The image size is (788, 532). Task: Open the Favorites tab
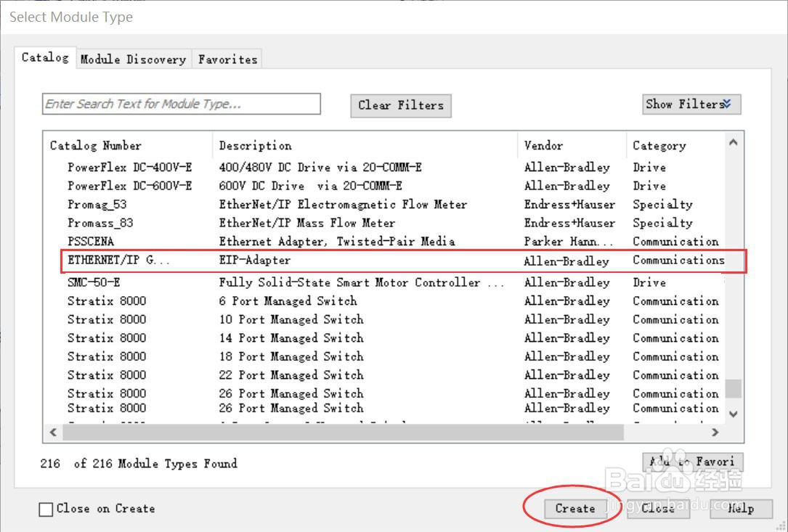point(227,59)
